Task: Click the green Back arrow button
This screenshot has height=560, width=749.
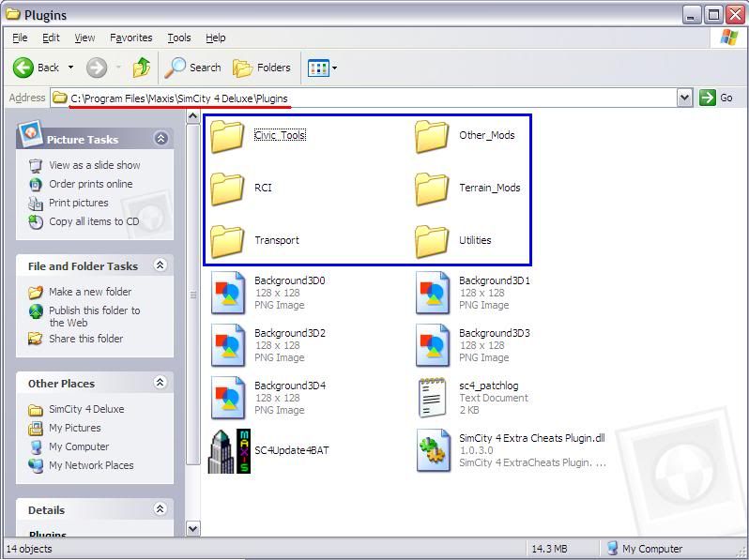Action: point(23,68)
